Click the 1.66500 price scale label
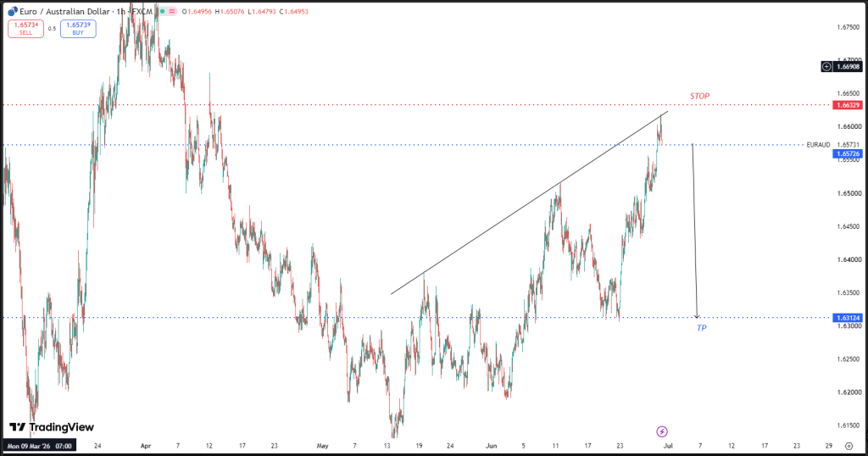 coord(849,93)
